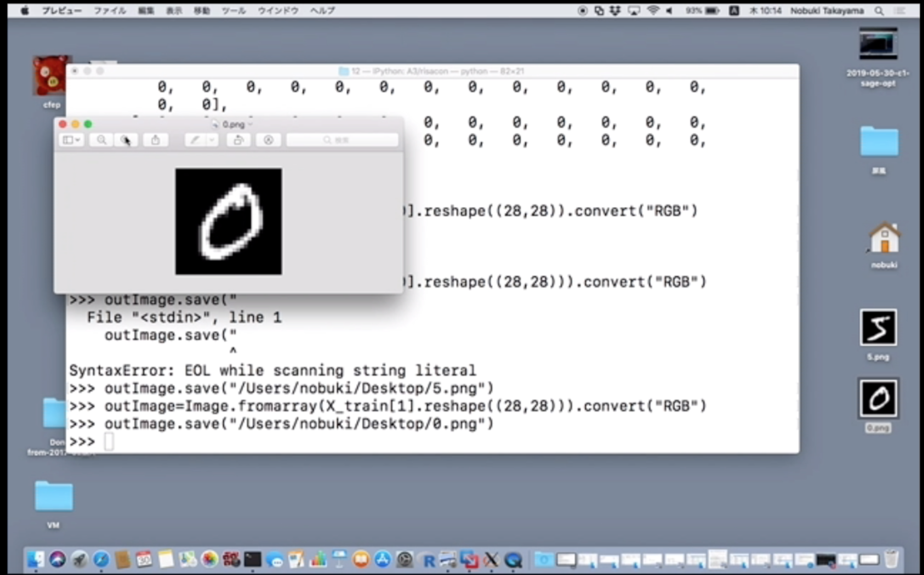Click Notes in the Dock
This screenshot has width=924, height=575.
166,560
